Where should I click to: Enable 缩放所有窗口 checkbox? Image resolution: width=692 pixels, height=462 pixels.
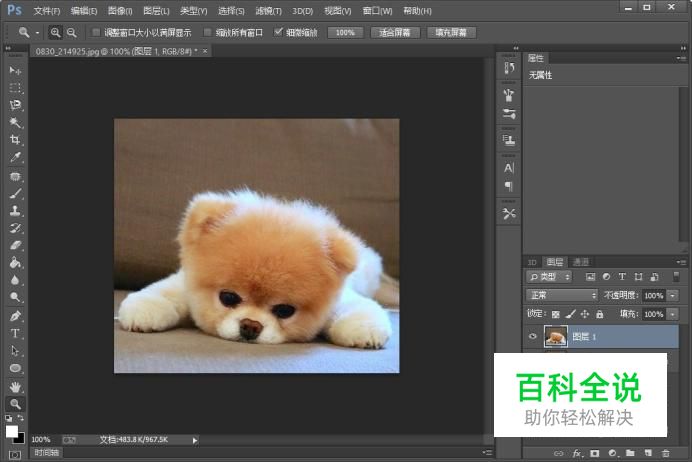click(208, 32)
